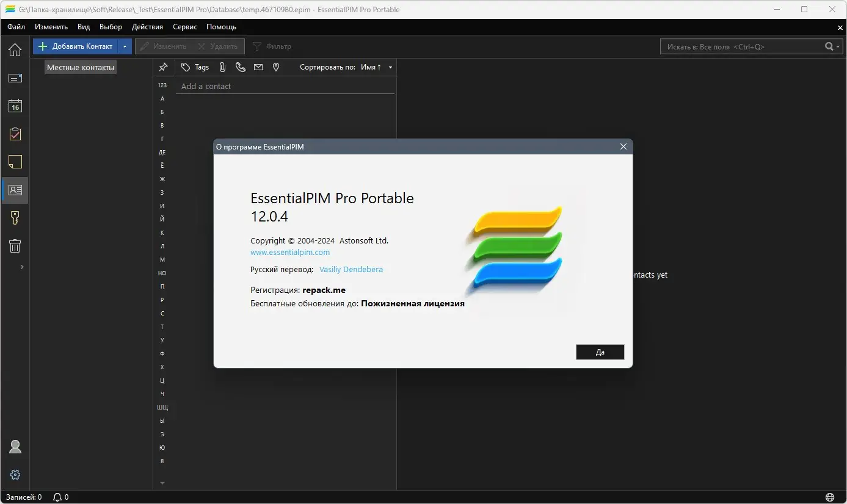Viewport: 847px width, 504px height.
Task: Filter contacts by НО index
Action: (162, 273)
